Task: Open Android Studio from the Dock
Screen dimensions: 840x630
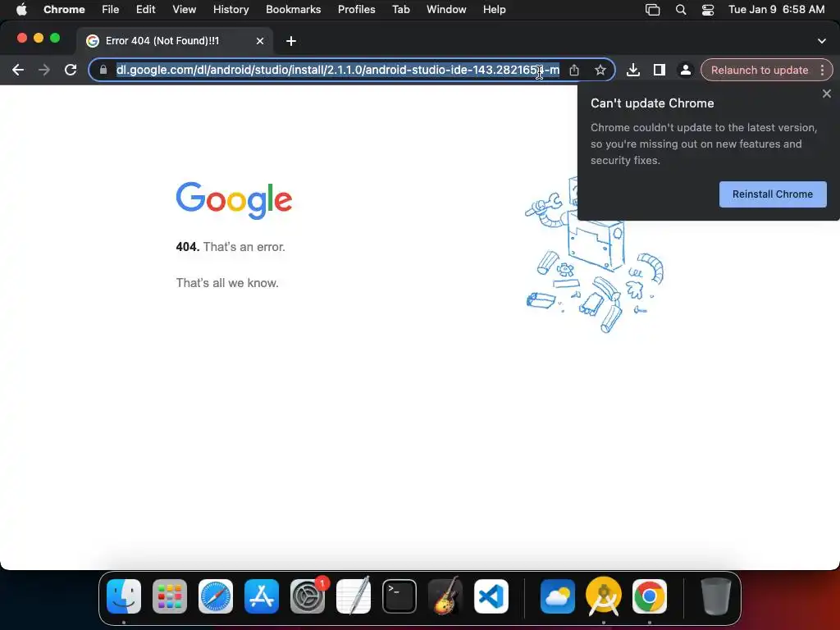Action: pyautogui.click(x=604, y=596)
